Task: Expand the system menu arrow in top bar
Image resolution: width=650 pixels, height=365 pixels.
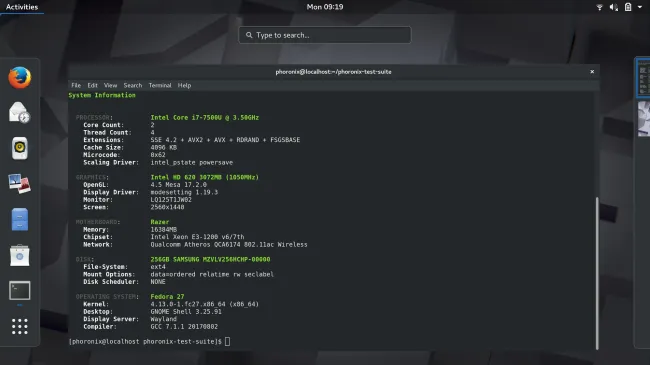Action: [x=640, y=7]
